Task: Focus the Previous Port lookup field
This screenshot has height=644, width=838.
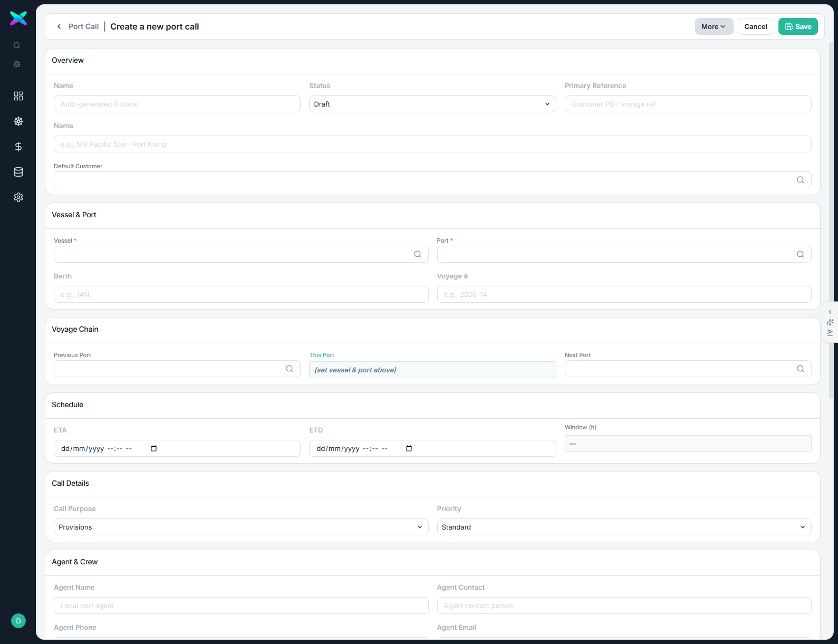Action: pyautogui.click(x=177, y=369)
